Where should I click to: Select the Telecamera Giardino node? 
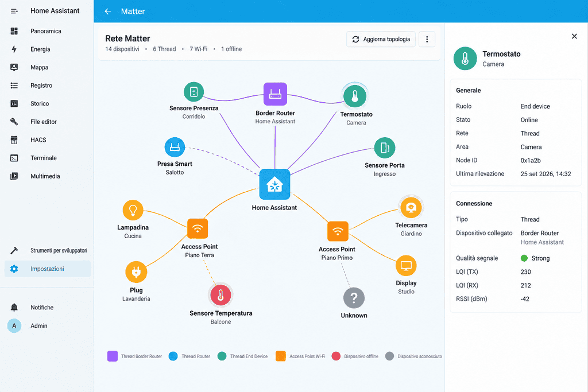point(411,208)
